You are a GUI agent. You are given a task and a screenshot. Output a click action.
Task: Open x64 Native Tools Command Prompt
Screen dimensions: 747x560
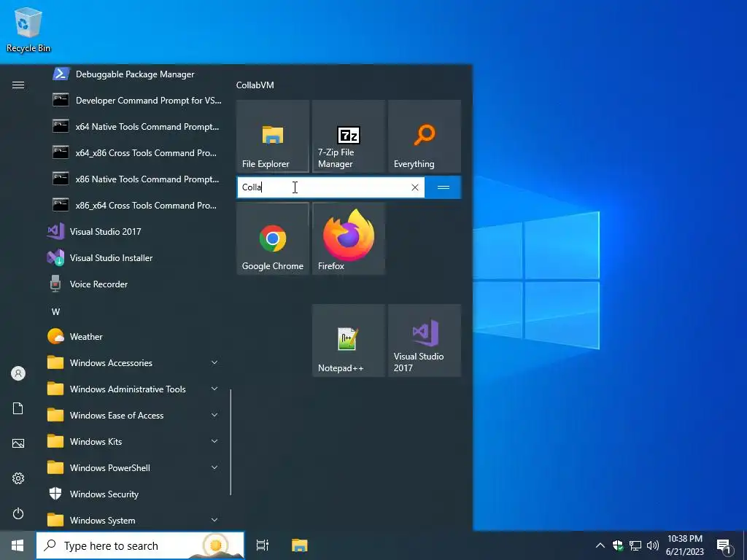(x=136, y=127)
